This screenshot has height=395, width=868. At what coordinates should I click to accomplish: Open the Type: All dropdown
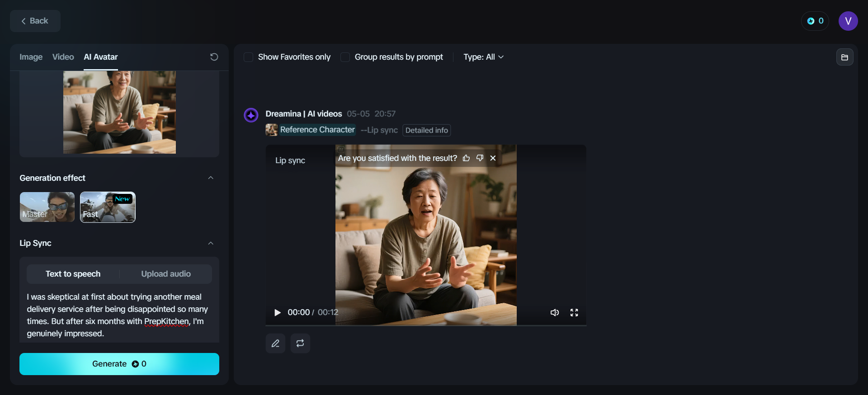pyautogui.click(x=483, y=57)
